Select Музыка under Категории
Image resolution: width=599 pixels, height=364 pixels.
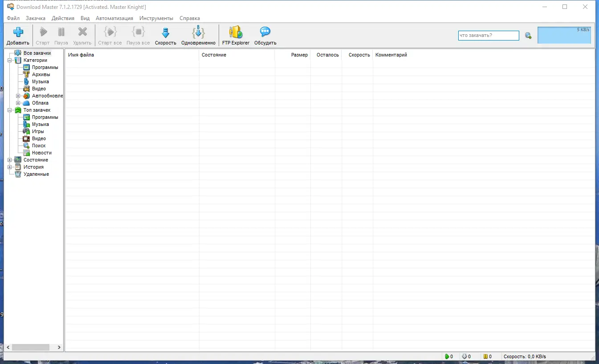pyautogui.click(x=41, y=82)
